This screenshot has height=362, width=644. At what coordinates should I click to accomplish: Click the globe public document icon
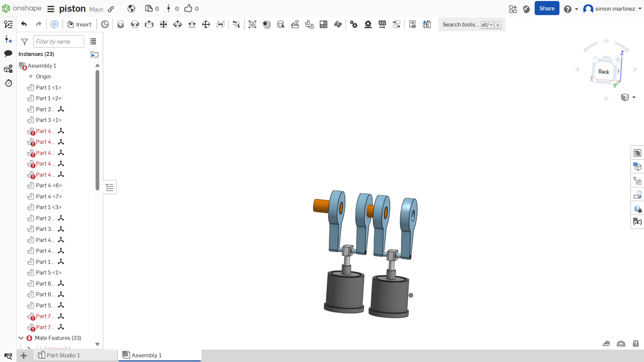131,9
